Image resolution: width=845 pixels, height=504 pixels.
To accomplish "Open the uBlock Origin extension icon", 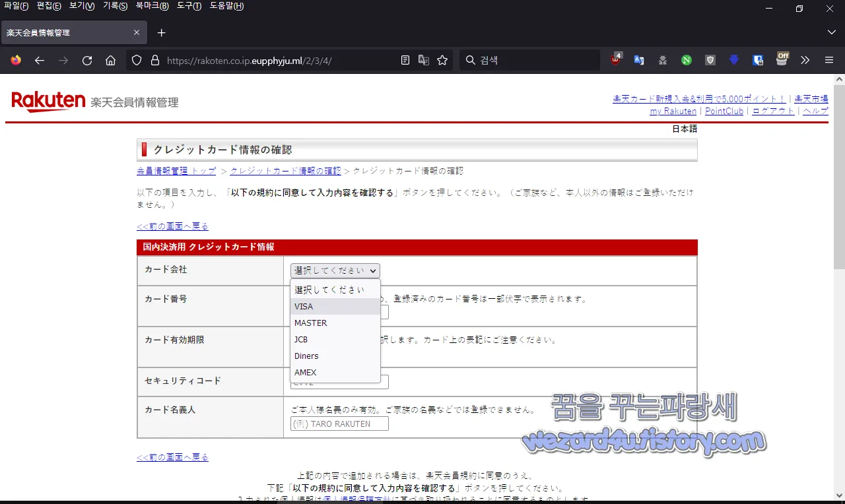I will (x=615, y=60).
